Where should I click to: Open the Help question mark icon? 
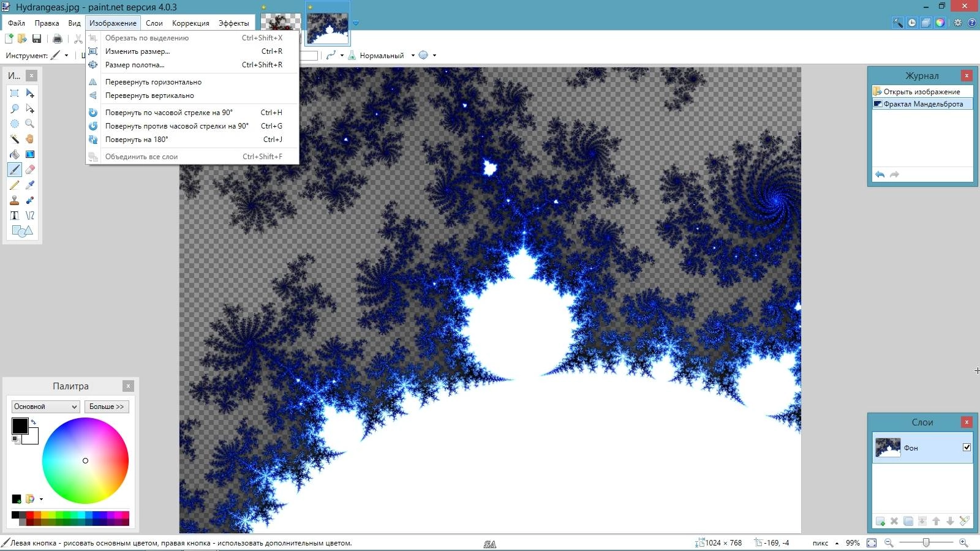click(971, 23)
